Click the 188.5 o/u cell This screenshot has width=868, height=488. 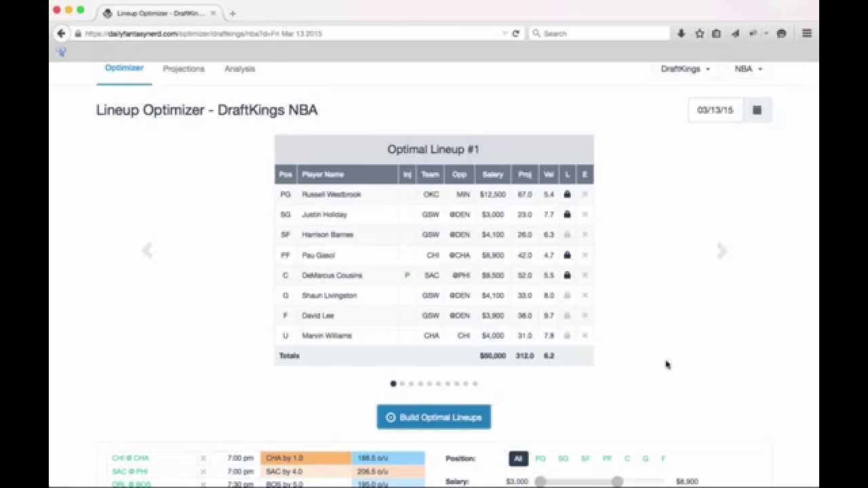point(389,458)
